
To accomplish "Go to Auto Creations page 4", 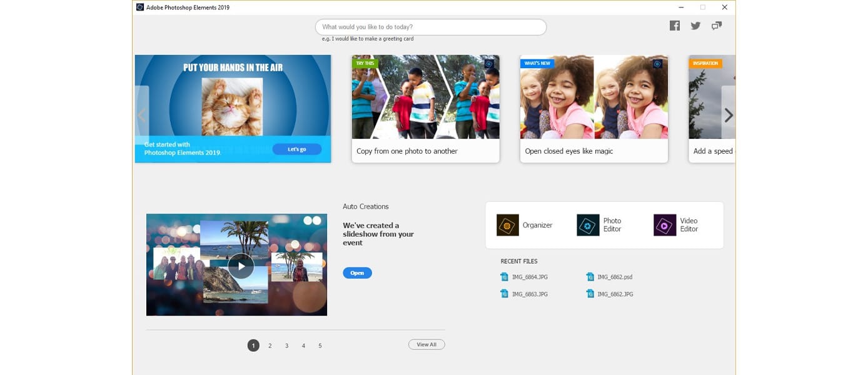I will click(303, 346).
